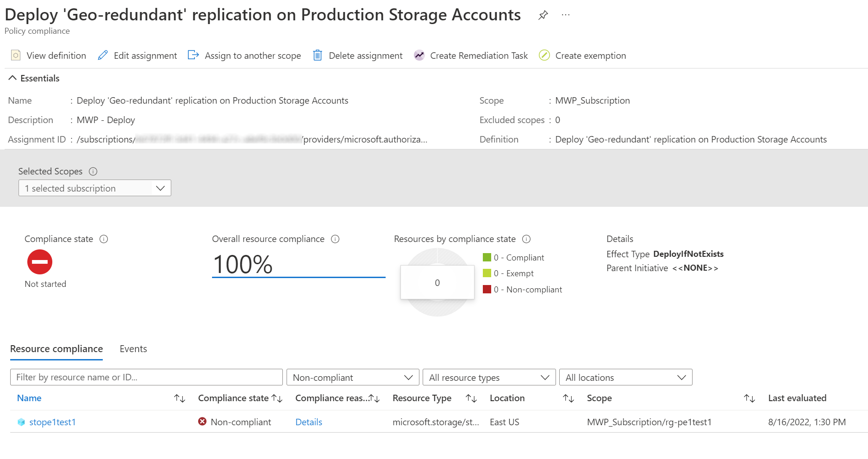868x459 pixels.
Task: Switch to the Events tab
Action: tap(133, 349)
